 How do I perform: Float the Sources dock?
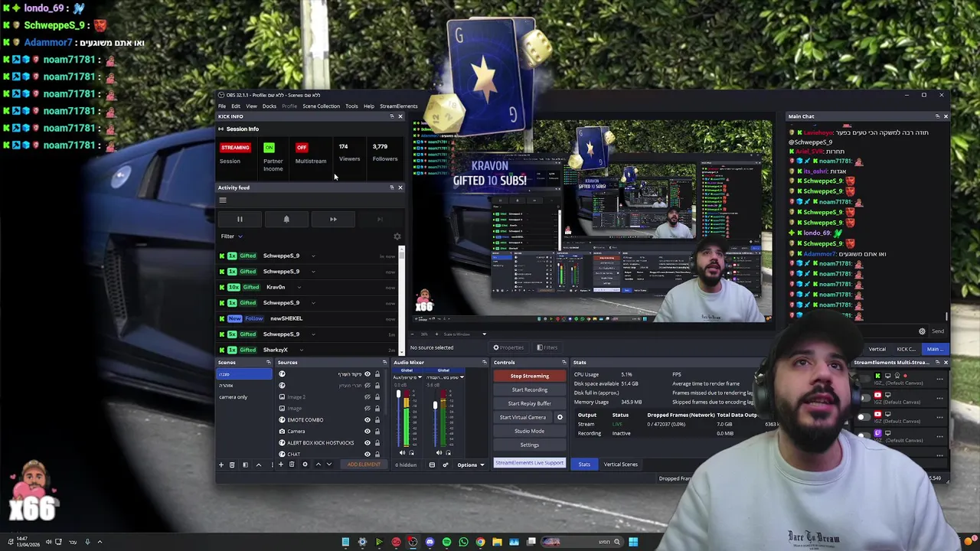tap(384, 363)
